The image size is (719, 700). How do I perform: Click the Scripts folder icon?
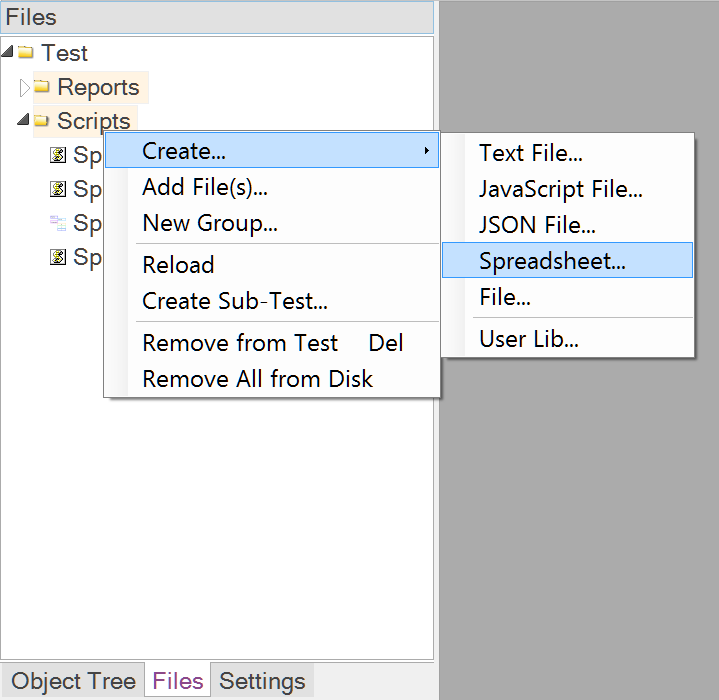[42, 121]
